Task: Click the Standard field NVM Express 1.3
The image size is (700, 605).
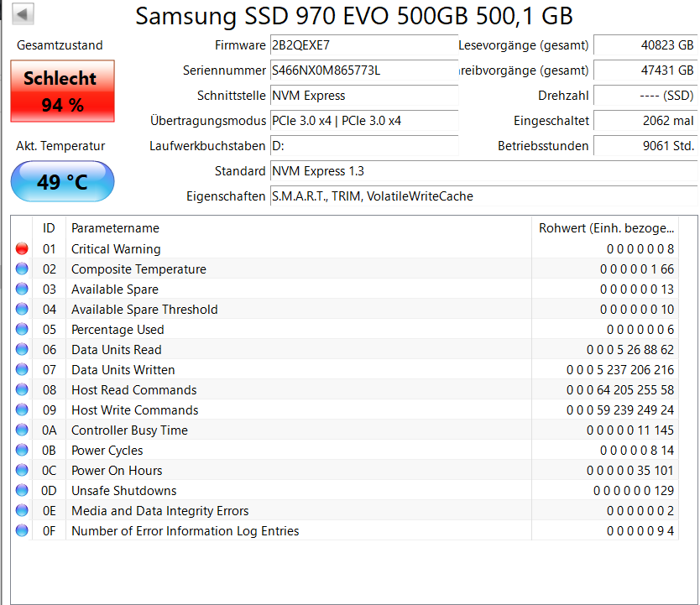Action: point(484,171)
